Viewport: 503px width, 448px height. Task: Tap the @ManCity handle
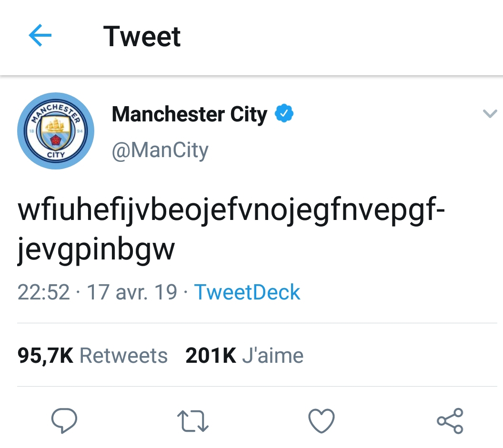160,150
